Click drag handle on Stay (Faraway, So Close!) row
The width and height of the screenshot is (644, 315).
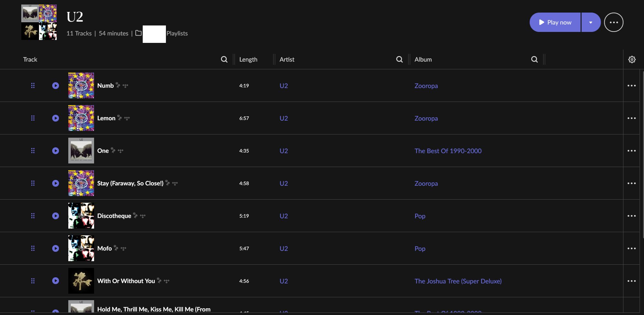33,183
